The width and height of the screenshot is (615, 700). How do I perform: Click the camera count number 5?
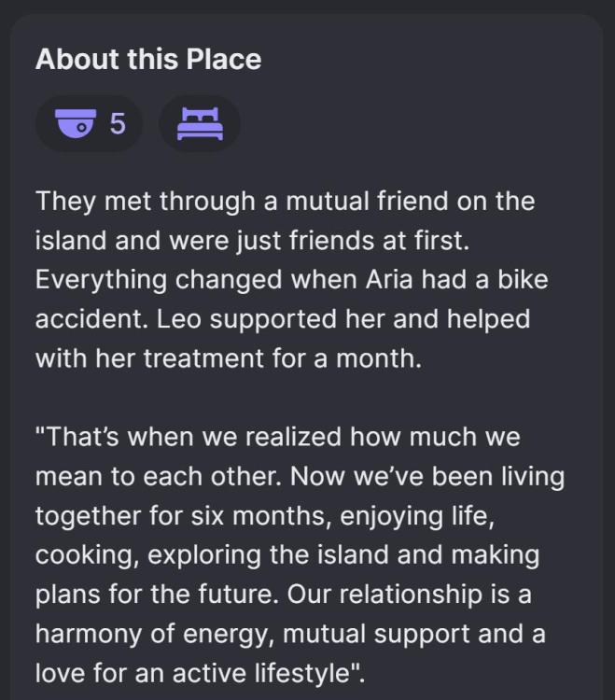(118, 123)
